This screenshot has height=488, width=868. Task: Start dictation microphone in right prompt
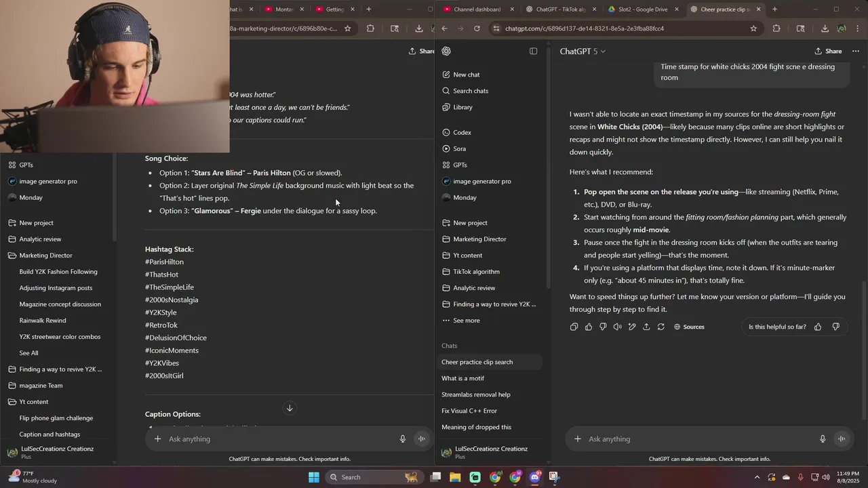pyautogui.click(x=823, y=439)
